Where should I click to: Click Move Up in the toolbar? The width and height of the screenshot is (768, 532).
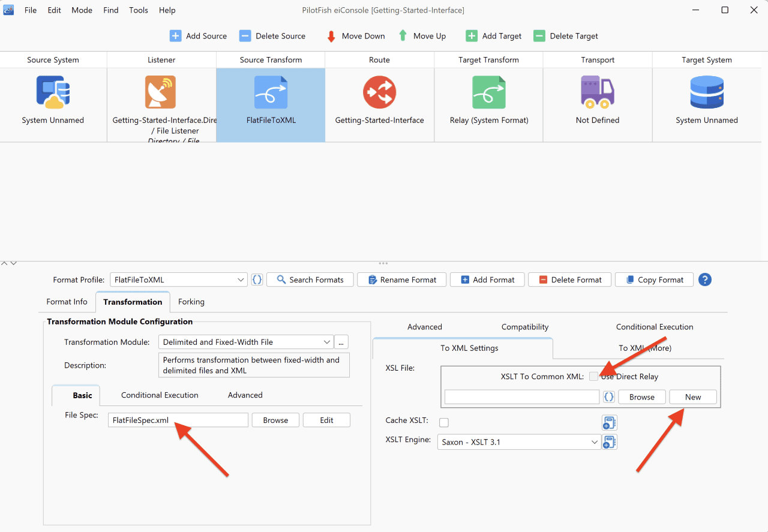pos(422,36)
